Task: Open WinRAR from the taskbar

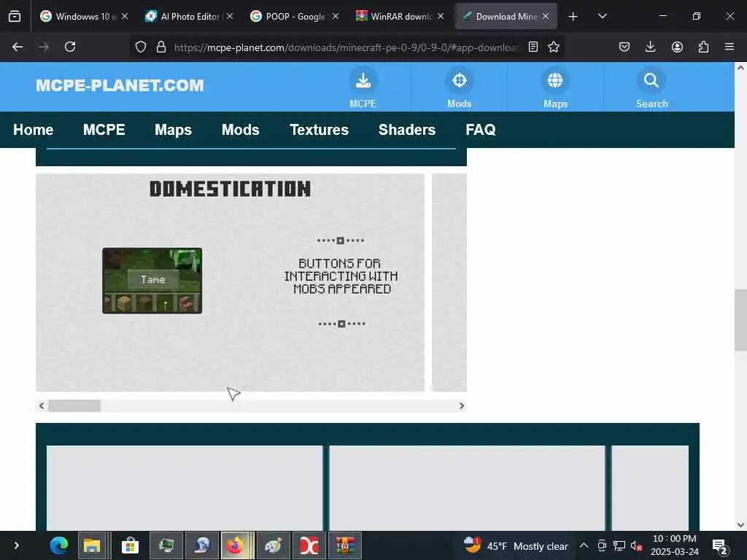Action: click(344, 545)
